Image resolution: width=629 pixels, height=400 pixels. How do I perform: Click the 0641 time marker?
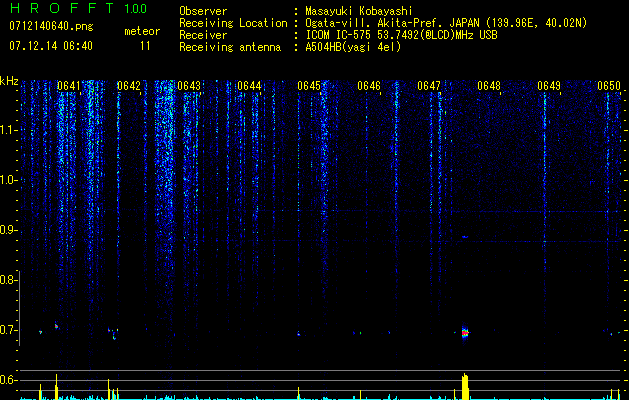click(69, 86)
